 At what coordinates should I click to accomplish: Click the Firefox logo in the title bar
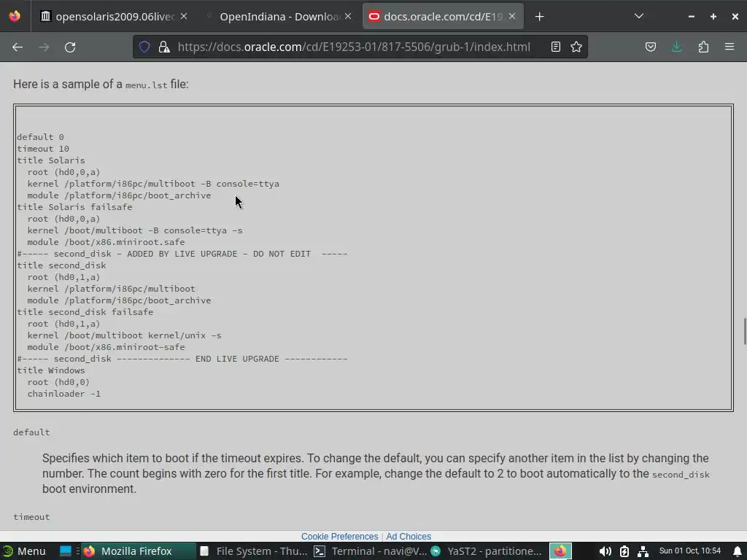point(15,16)
